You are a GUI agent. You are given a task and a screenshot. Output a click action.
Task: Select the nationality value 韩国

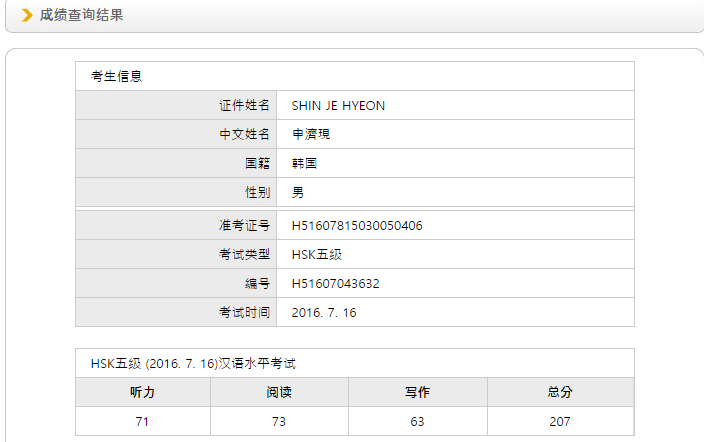coord(304,163)
